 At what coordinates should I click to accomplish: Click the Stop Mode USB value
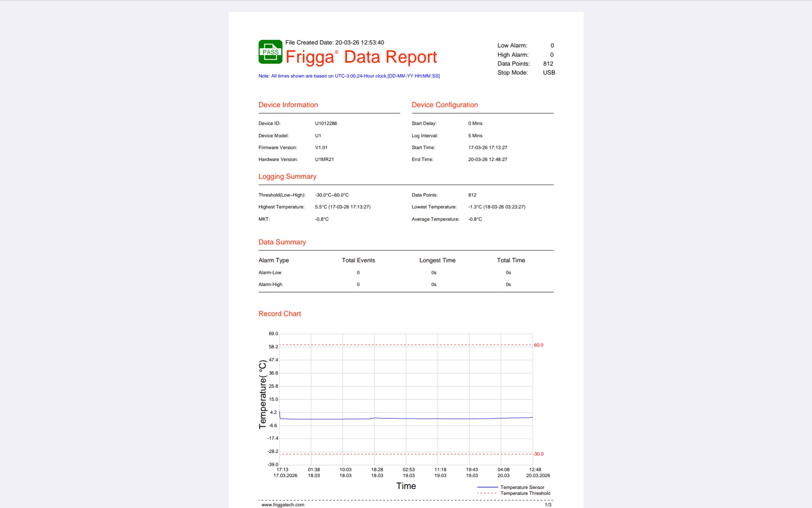[x=549, y=73]
